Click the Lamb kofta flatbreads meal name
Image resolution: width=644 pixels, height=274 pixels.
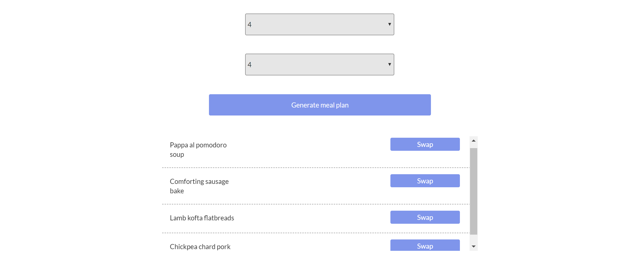click(x=202, y=218)
